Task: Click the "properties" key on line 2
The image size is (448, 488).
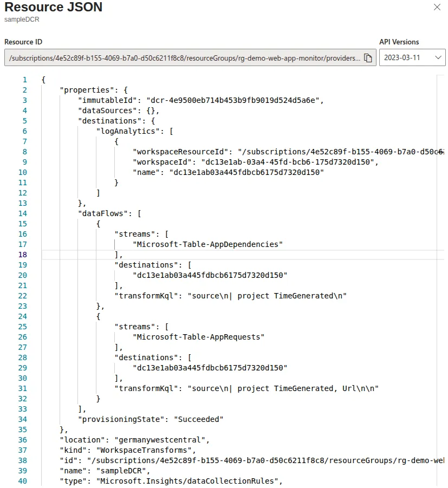Action: tap(87, 90)
